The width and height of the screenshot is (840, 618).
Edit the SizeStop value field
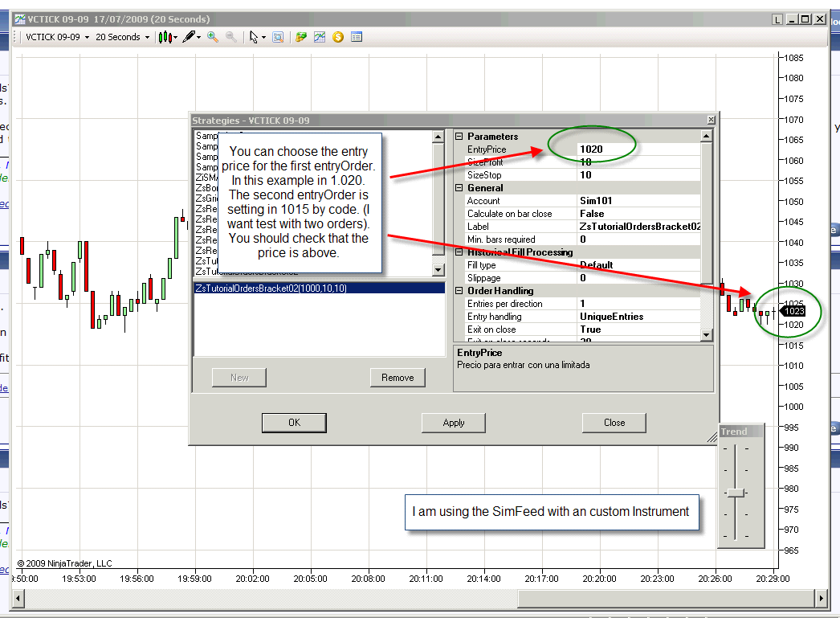tap(638, 174)
